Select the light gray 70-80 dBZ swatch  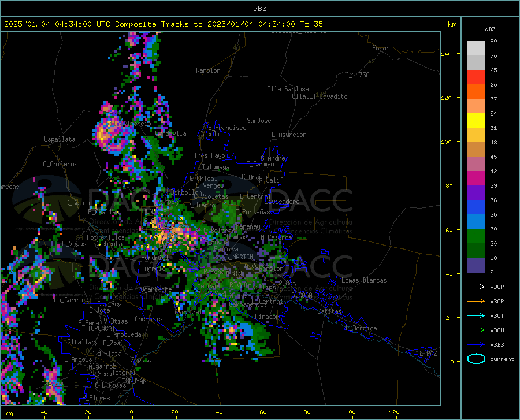tap(476, 49)
